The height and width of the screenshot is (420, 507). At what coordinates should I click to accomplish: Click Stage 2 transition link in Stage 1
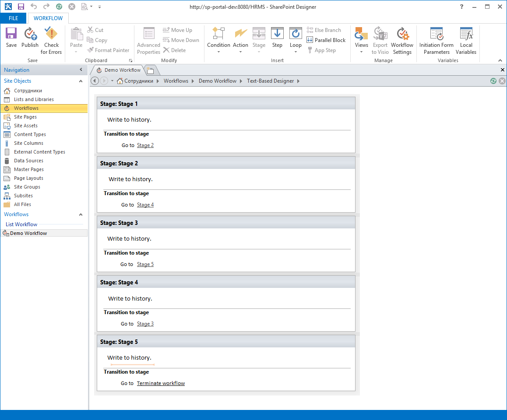(x=145, y=145)
